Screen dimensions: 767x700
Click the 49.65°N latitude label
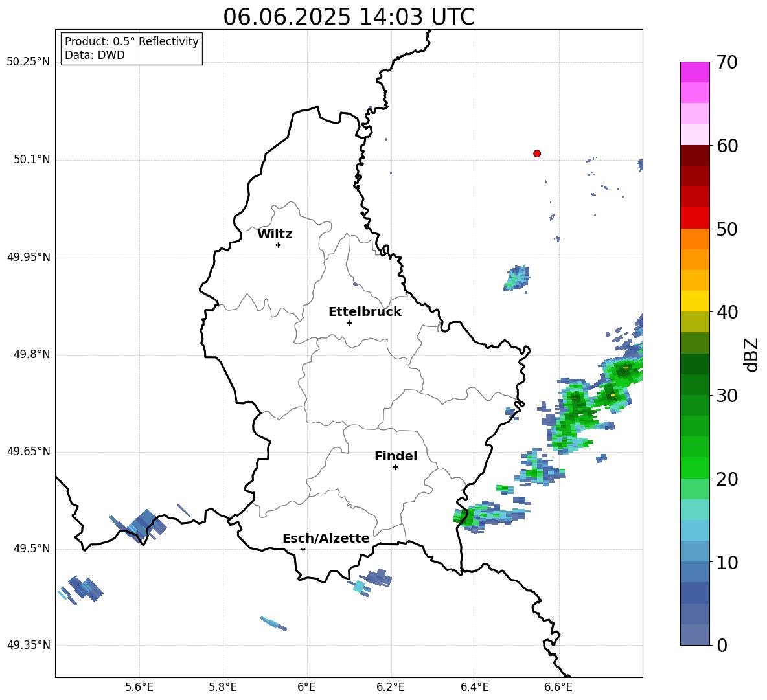29,451
